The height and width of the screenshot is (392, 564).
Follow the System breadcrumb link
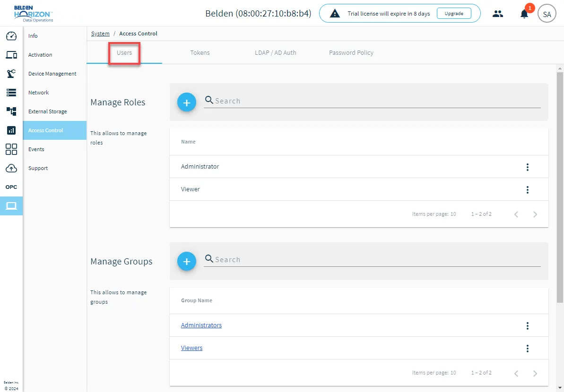tap(100, 34)
